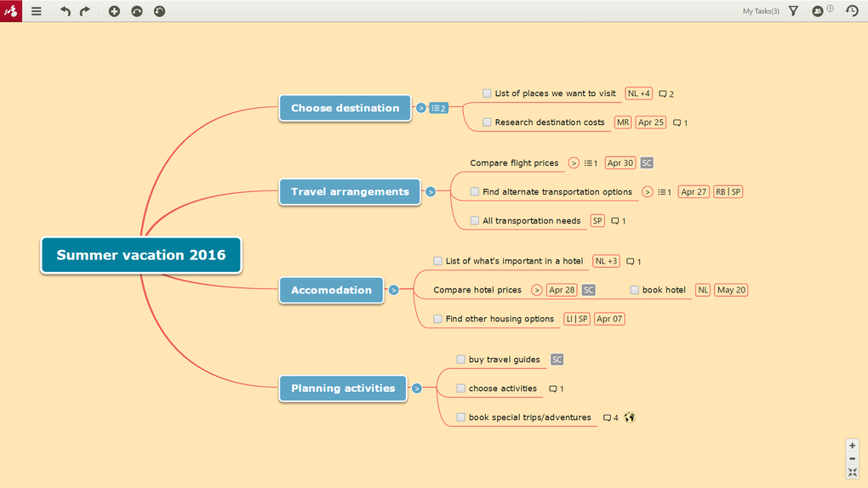Select the 'Accomodation' topic node
The image size is (868, 488).
(331, 290)
